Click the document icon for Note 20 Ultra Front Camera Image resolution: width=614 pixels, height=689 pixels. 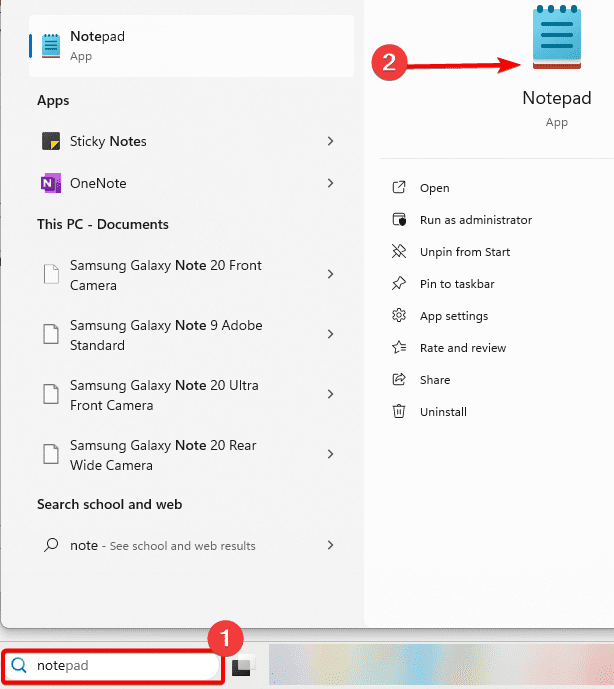pyautogui.click(x=51, y=394)
